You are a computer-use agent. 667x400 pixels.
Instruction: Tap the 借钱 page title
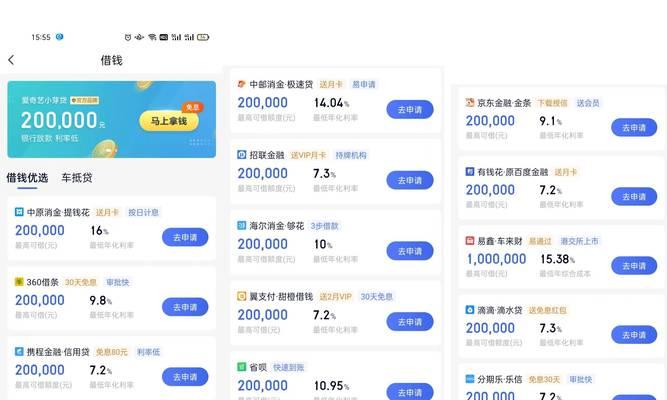point(111,60)
